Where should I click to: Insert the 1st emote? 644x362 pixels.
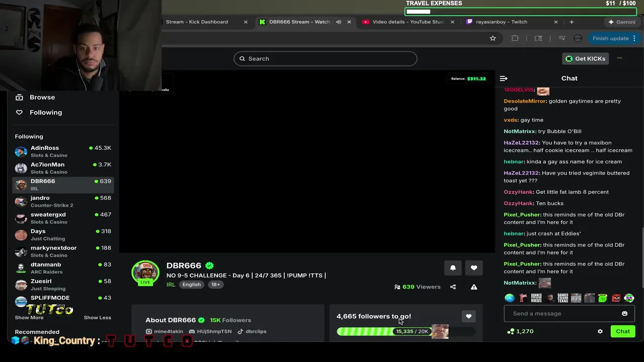523,298
